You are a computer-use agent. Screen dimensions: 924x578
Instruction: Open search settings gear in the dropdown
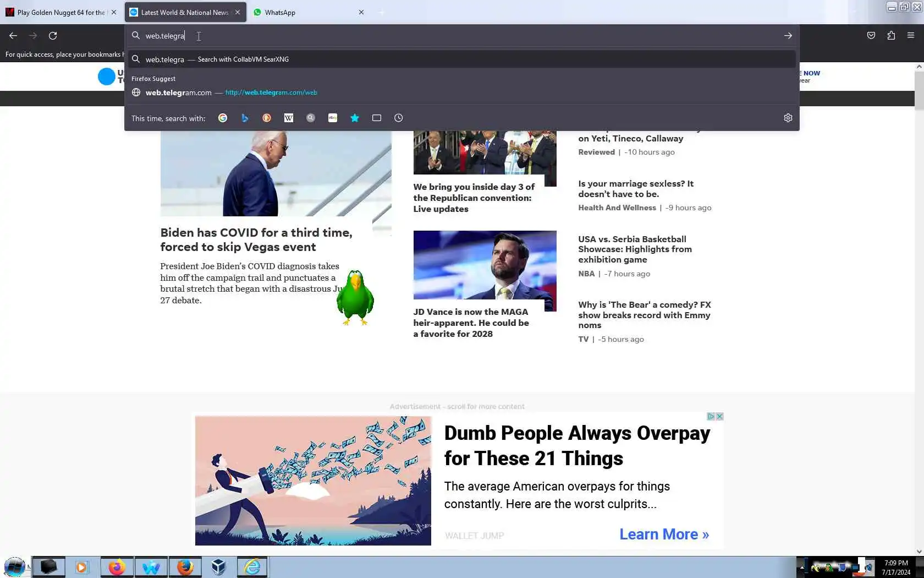(x=788, y=118)
